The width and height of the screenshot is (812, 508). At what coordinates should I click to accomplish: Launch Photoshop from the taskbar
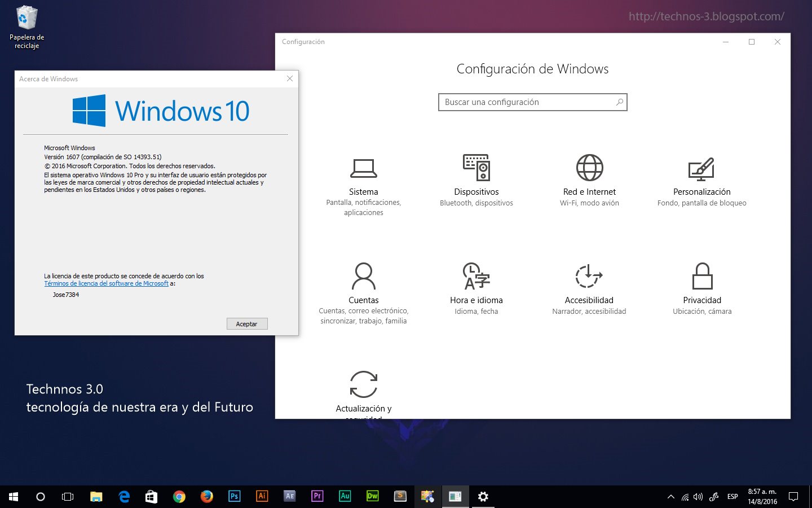(235, 497)
